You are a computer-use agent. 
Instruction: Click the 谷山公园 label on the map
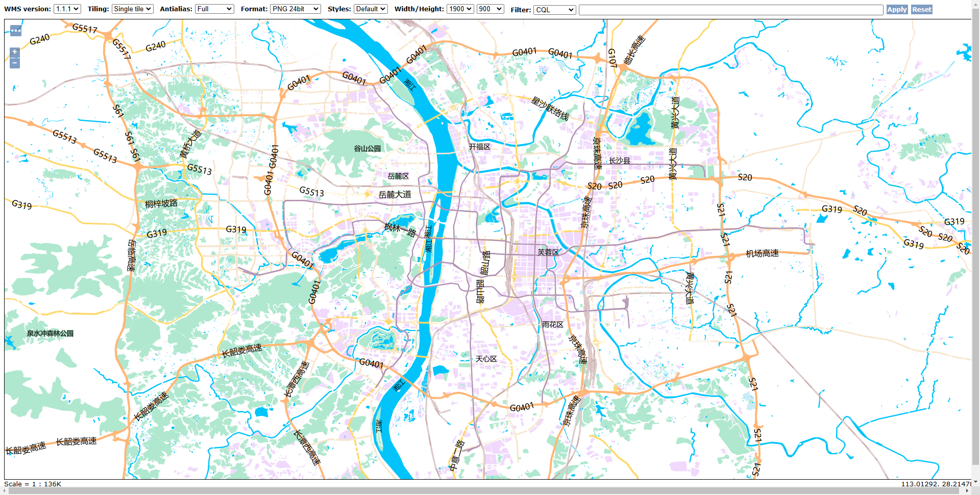367,149
